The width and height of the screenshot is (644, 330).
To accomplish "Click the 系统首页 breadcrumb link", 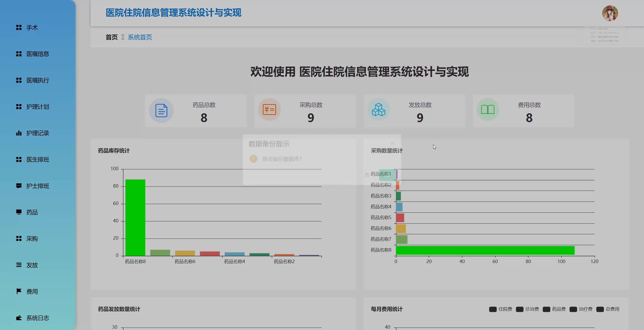I will point(140,37).
